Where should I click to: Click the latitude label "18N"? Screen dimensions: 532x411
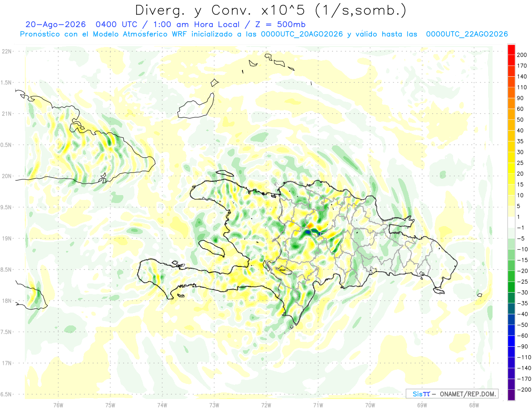[6, 301]
